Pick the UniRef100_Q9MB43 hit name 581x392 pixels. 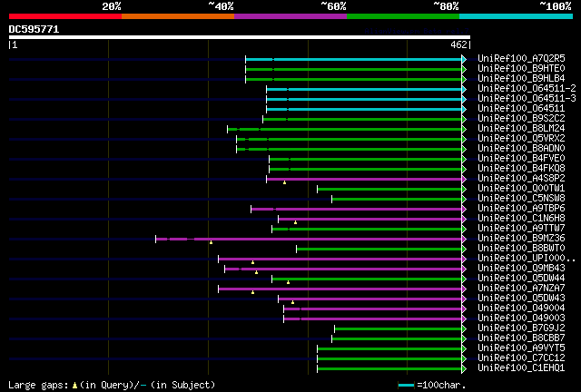tap(521, 269)
